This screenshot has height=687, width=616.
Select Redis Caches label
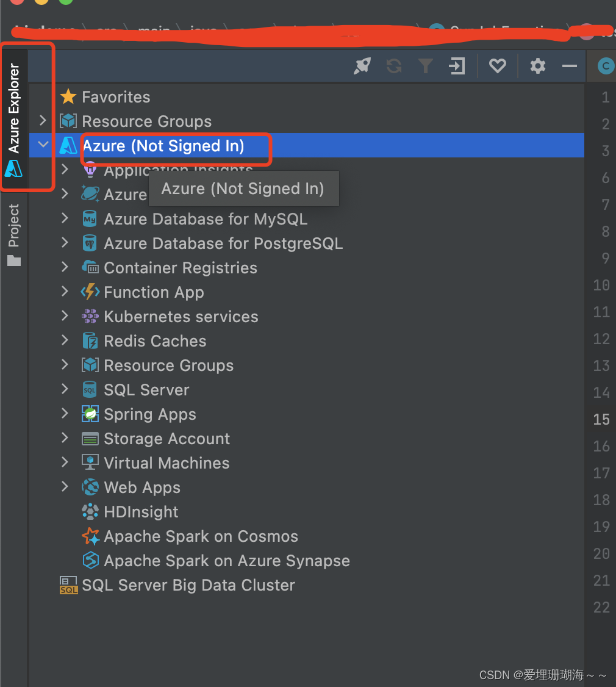pyautogui.click(x=155, y=341)
